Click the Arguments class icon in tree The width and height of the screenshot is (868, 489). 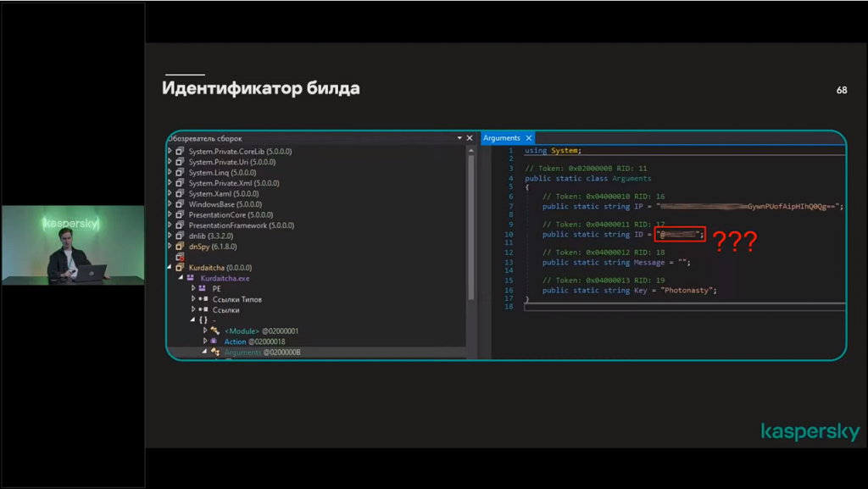215,352
